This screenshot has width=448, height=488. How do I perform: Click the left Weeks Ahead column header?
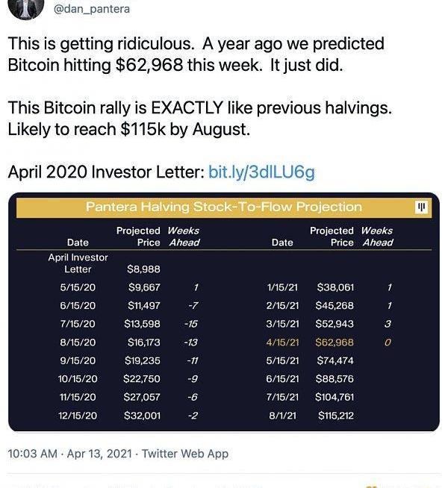click(184, 237)
